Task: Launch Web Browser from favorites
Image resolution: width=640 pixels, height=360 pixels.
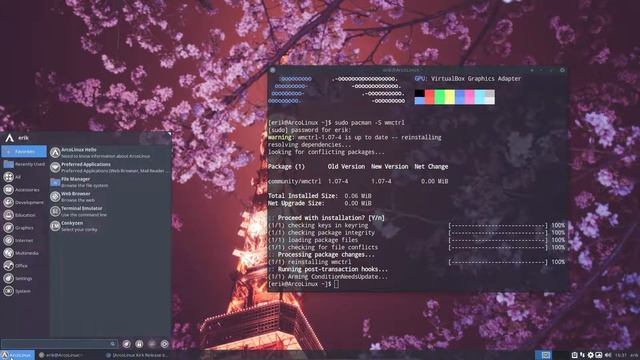Action: (109, 197)
